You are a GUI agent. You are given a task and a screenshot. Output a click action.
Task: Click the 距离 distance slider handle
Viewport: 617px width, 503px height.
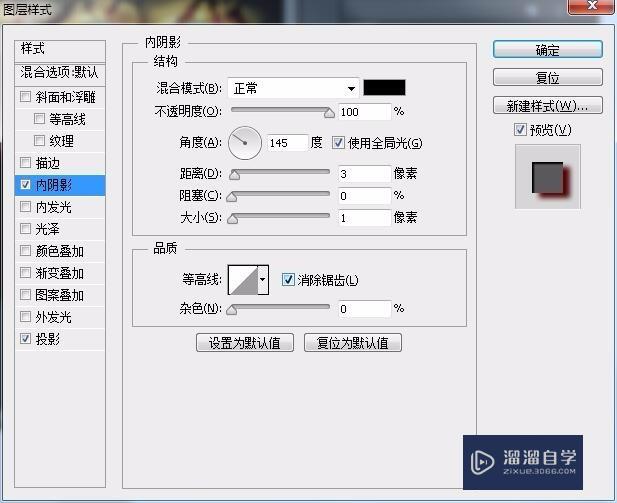pos(235,175)
